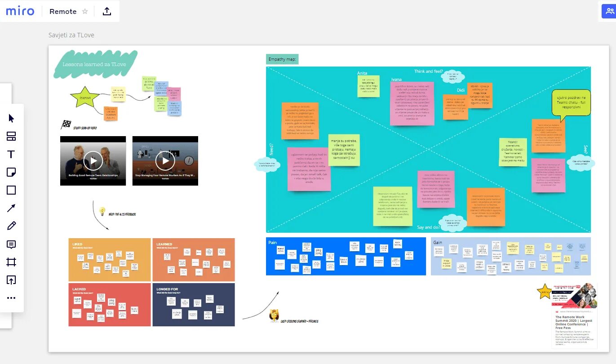Select the 'ping pong' sticky in LACKED
616x364 pixels.
112,302
